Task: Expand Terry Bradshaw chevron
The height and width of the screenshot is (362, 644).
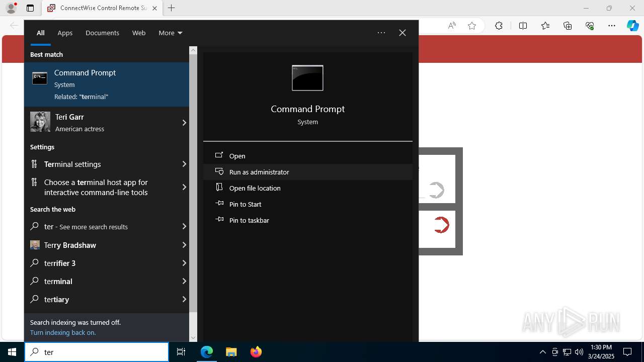Action: pyautogui.click(x=184, y=245)
